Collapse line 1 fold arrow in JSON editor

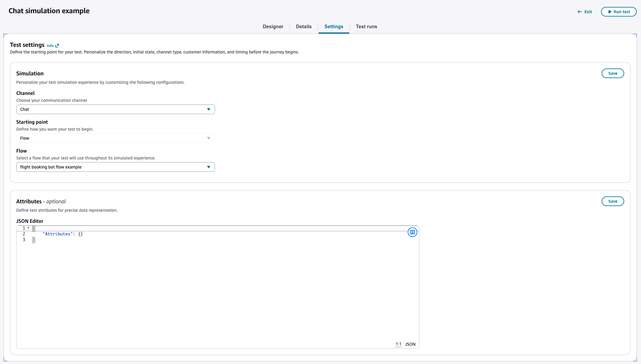point(29,228)
